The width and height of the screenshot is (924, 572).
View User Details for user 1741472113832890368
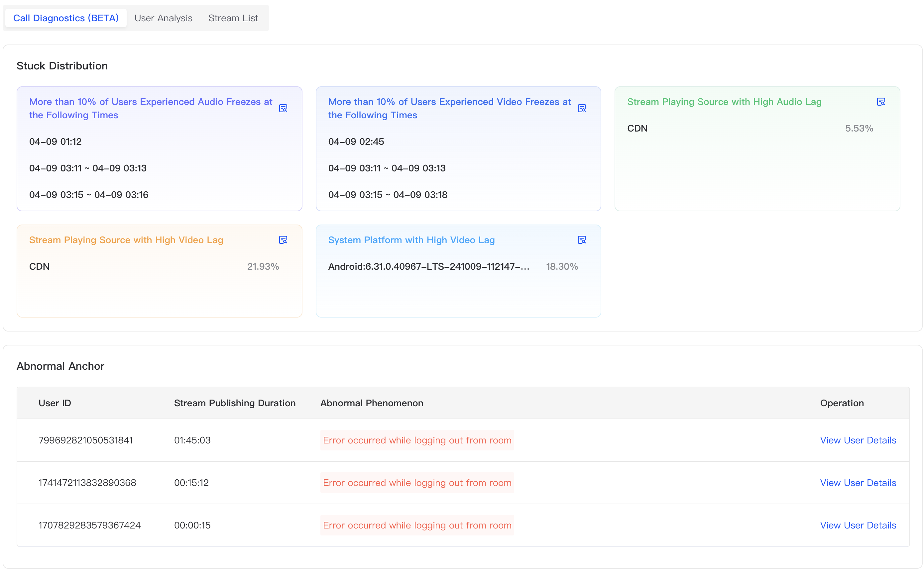tap(858, 483)
